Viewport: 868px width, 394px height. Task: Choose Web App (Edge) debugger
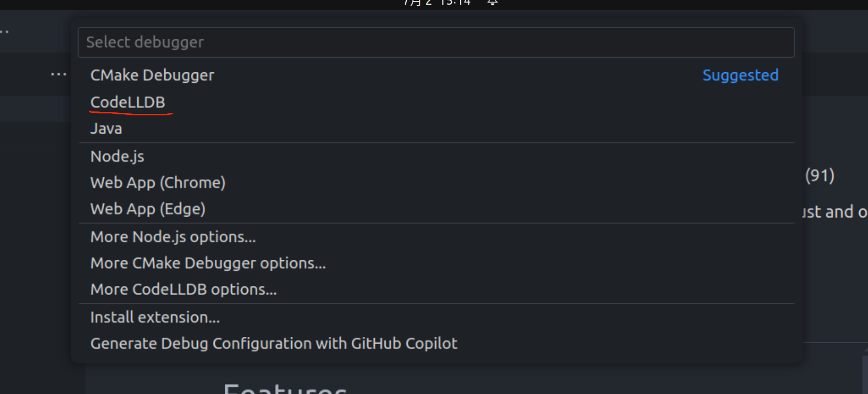pos(148,209)
